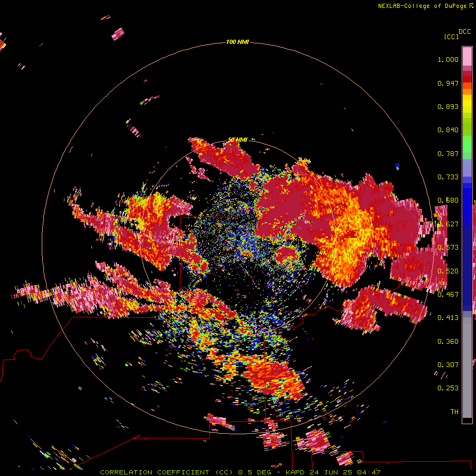The height and width of the screenshot is (476, 476).
Task: Click the 0.5 DEG elevation text
Action: click(x=255, y=472)
